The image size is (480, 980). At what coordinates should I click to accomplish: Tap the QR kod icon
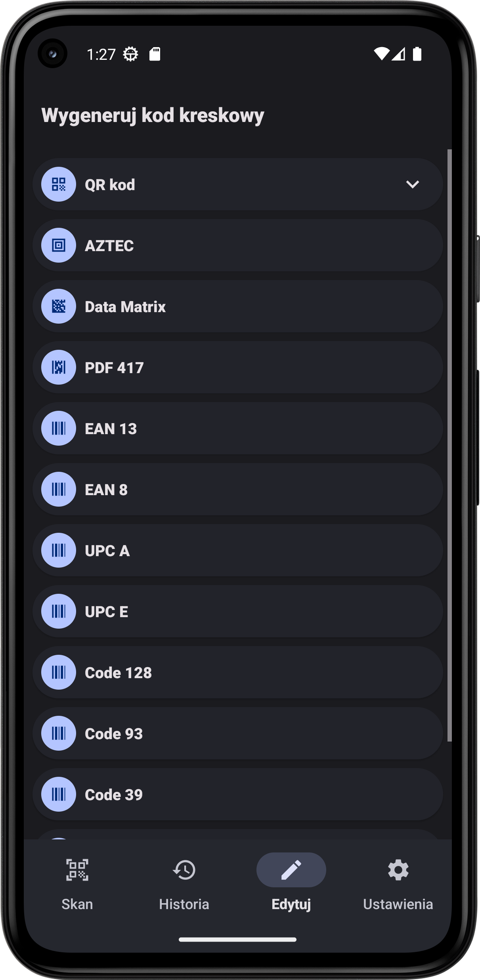59,184
